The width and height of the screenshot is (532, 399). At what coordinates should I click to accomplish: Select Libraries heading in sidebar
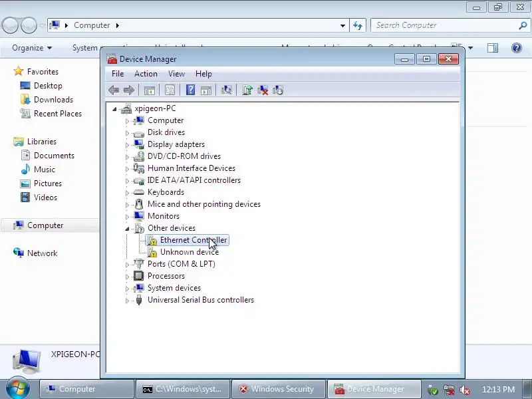click(42, 142)
